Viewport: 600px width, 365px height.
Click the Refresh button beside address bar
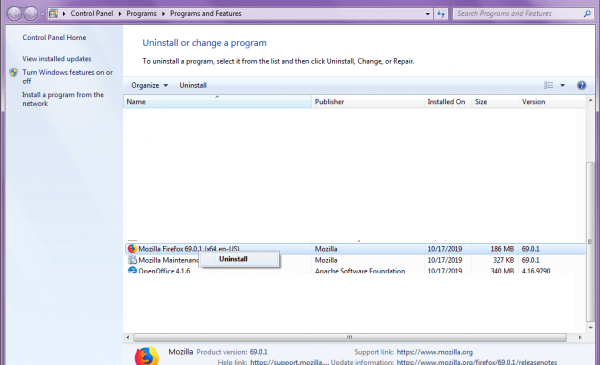tap(441, 14)
